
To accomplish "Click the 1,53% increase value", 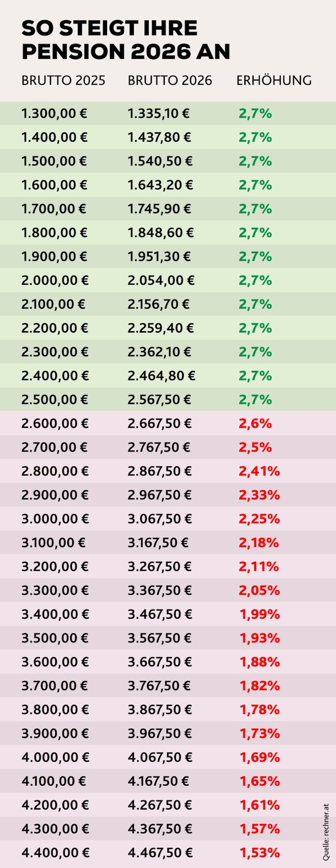I will click(260, 853).
